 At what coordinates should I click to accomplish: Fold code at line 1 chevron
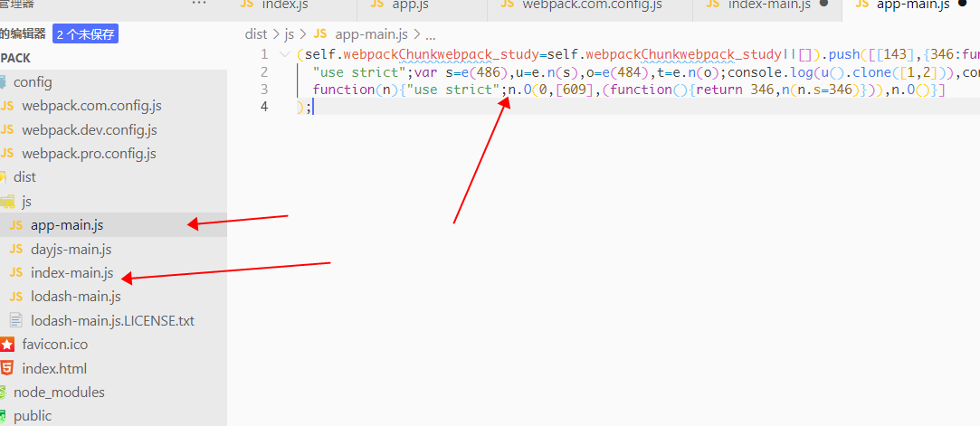(x=285, y=54)
